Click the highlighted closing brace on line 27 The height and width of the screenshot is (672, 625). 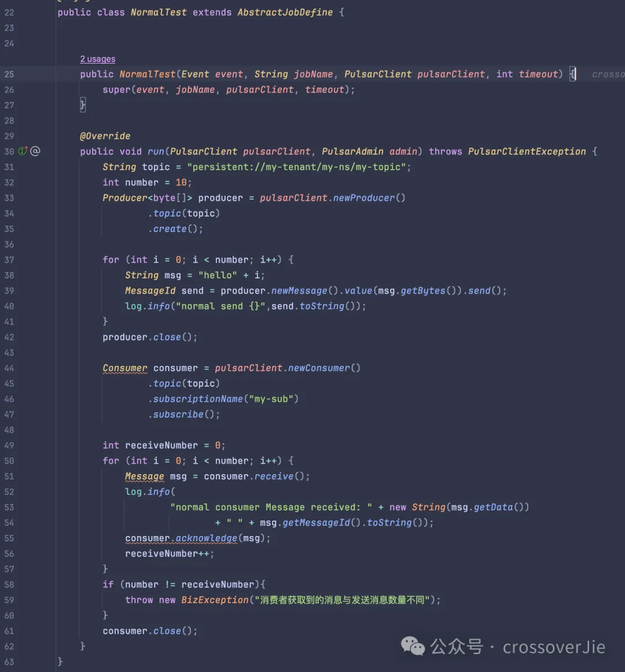[83, 105]
